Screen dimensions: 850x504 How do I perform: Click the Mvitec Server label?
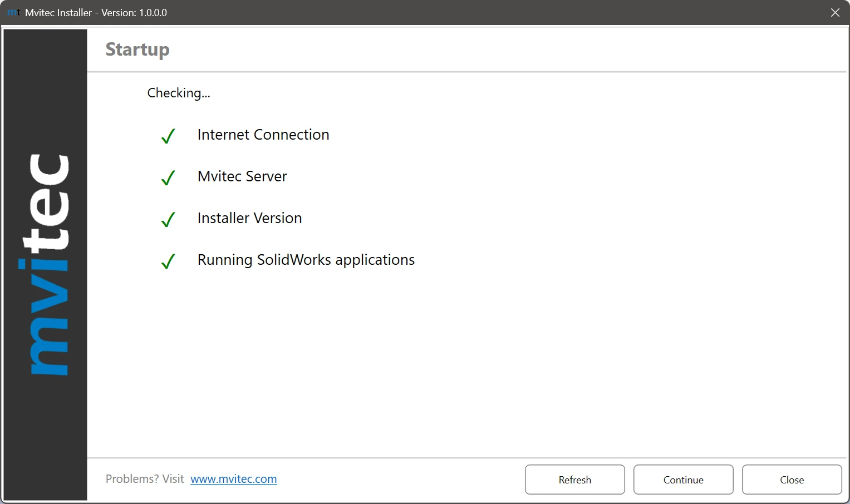coord(242,176)
